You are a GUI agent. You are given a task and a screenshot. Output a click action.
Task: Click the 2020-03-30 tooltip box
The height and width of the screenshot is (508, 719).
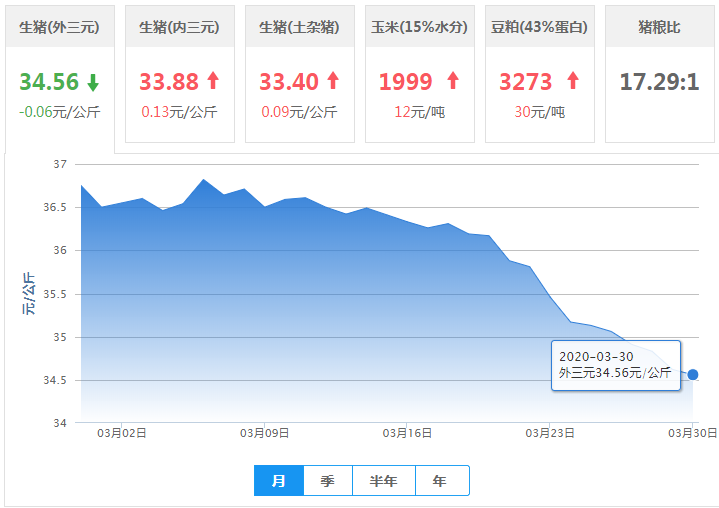[615, 364]
